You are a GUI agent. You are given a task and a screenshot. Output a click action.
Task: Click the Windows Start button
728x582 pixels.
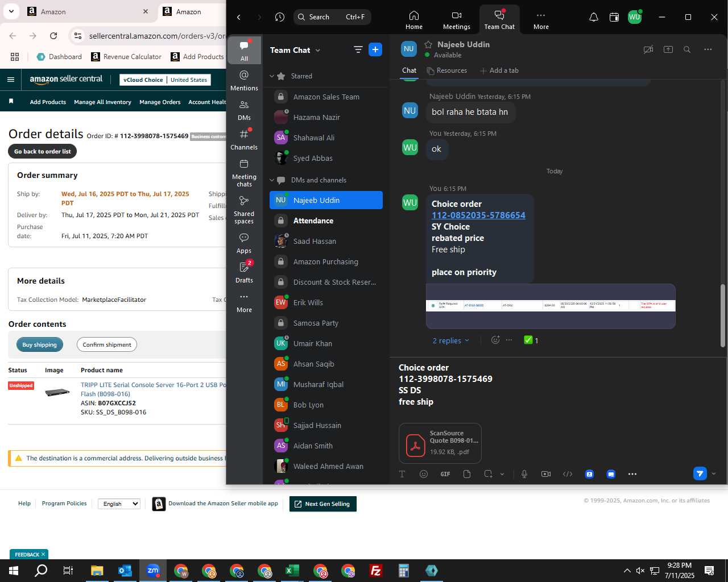[14, 571]
